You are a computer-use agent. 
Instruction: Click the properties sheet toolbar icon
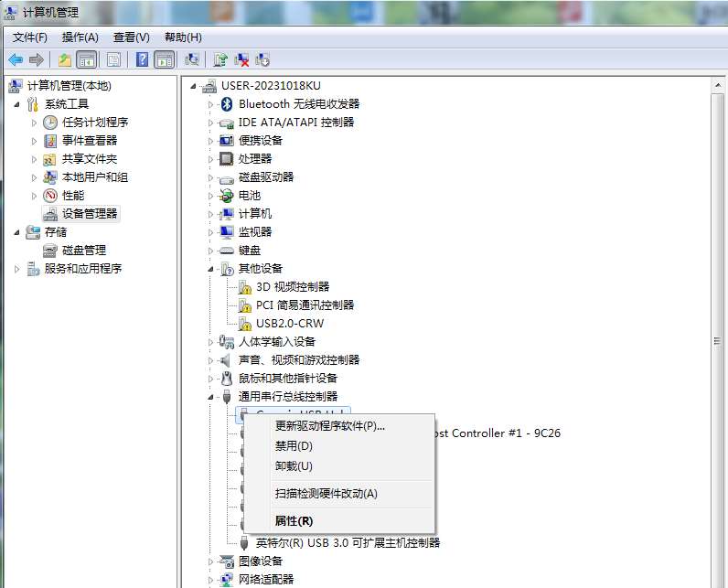[113, 59]
